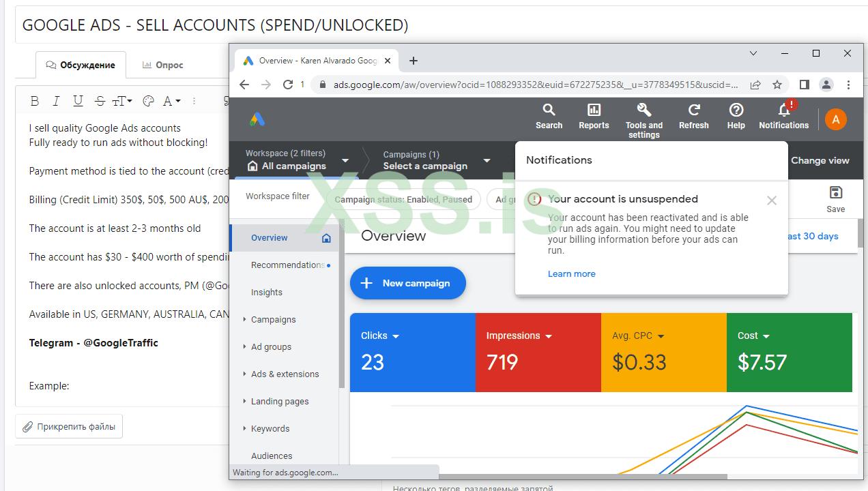This screenshot has height=491, width=868.
Task: Toggle Strikethrough formatting in forum editor
Action: [x=100, y=101]
